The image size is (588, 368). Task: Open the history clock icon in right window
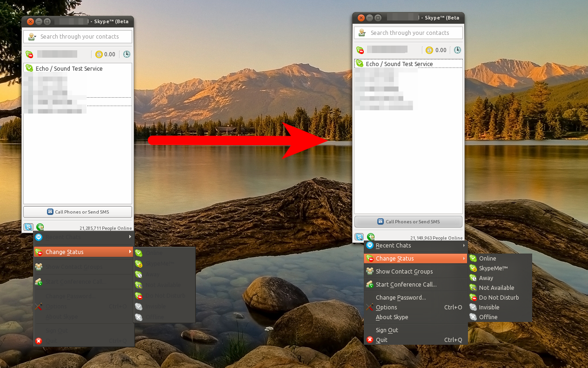coord(457,50)
